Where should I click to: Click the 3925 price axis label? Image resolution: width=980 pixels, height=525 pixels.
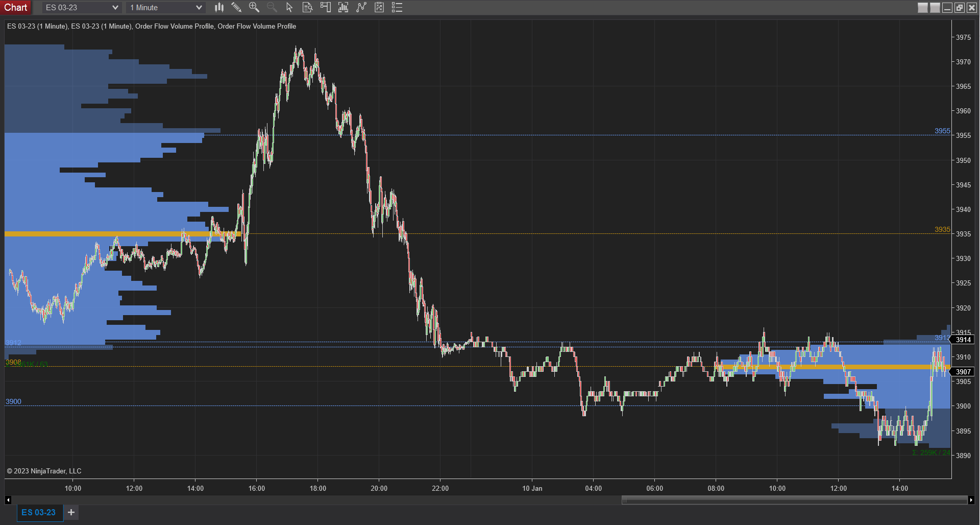coord(964,283)
